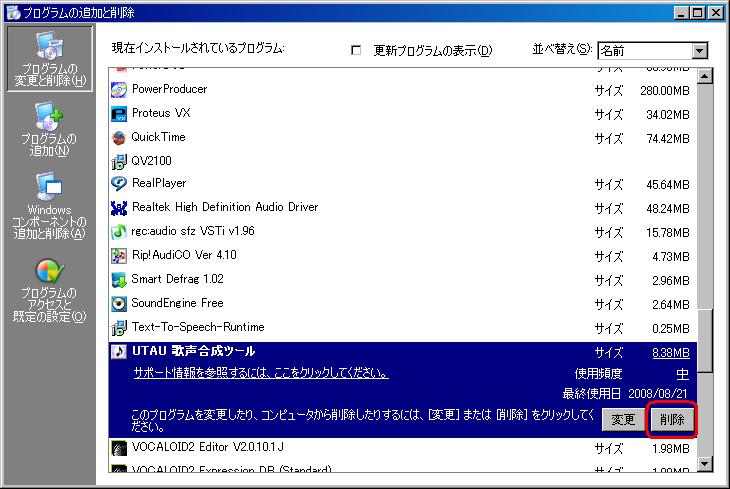Viewport: 730px width, 489px height.
Task: Click the PowerProducer disc icon
Action: (x=119, y=89)
